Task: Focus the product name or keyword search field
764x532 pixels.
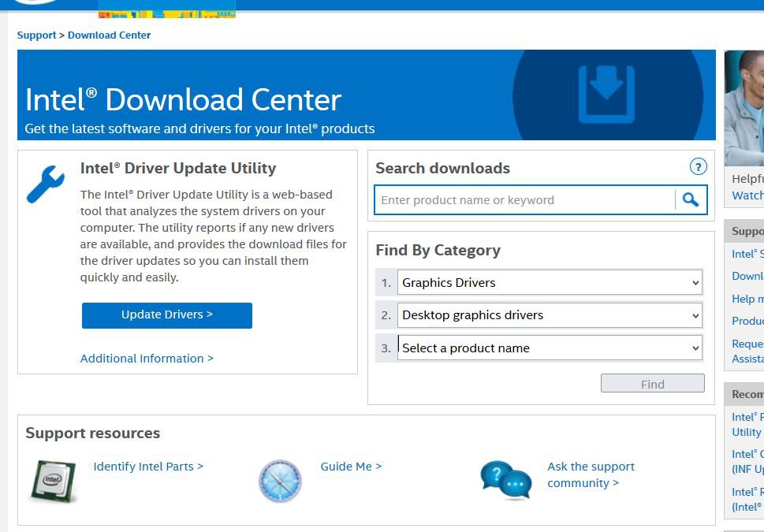Action: point(524,200)
